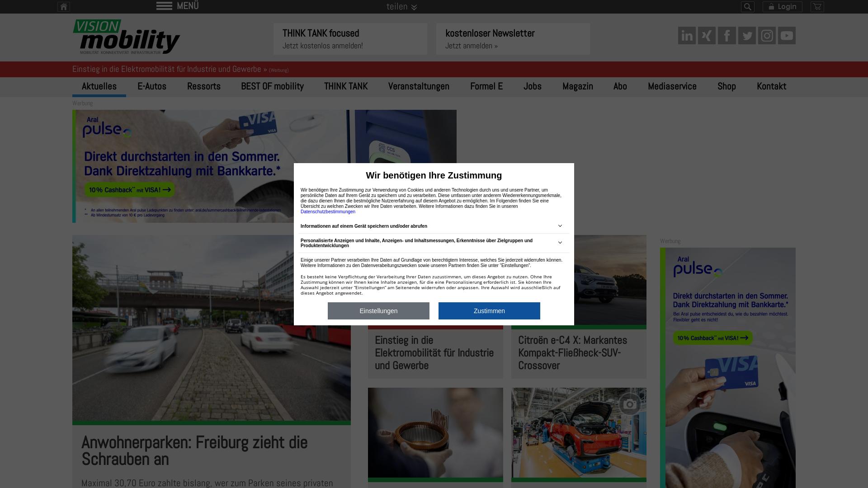Click the LinkedIn icon
Image resolution: width=868 pixels, height=488 pixels.
[x=687, y=35]
